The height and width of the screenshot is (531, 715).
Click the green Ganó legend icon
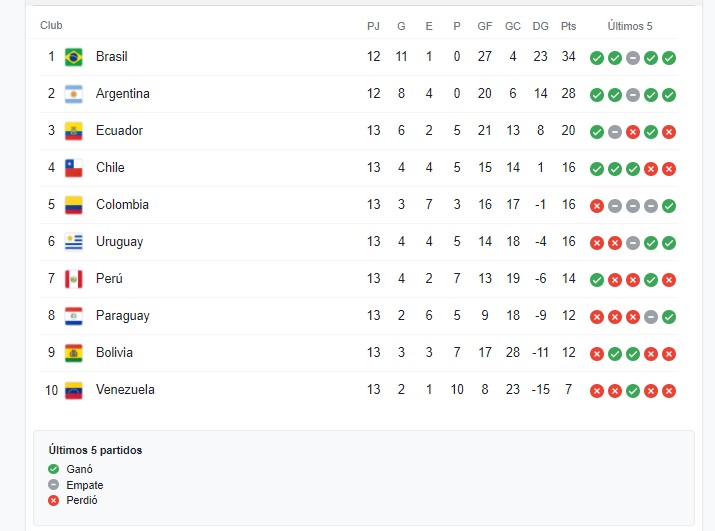pos(54,469)
